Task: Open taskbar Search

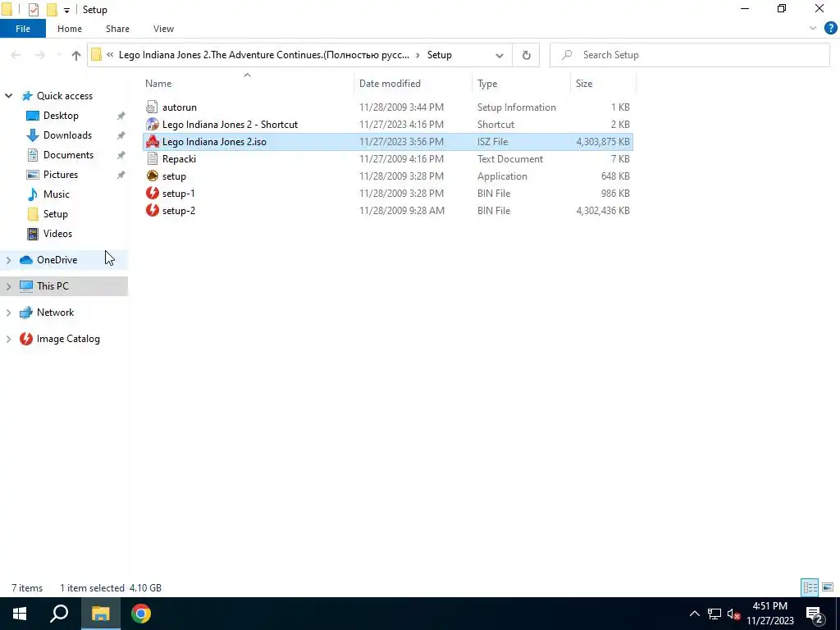Action: tap(59, 614)
